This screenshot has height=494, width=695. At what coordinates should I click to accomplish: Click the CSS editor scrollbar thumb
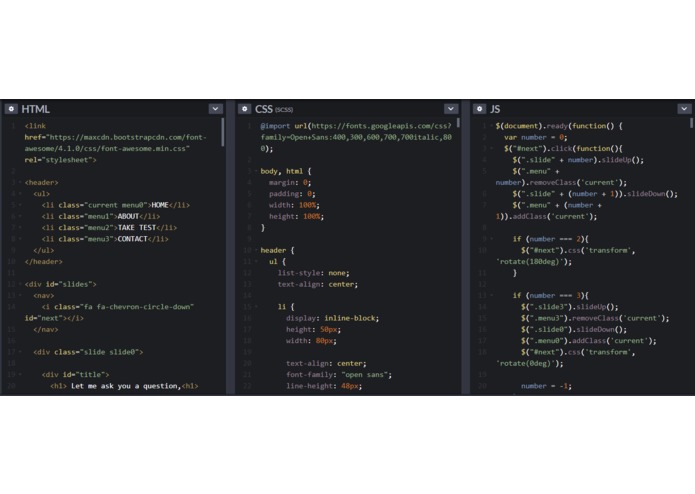[x=458, y=123]
